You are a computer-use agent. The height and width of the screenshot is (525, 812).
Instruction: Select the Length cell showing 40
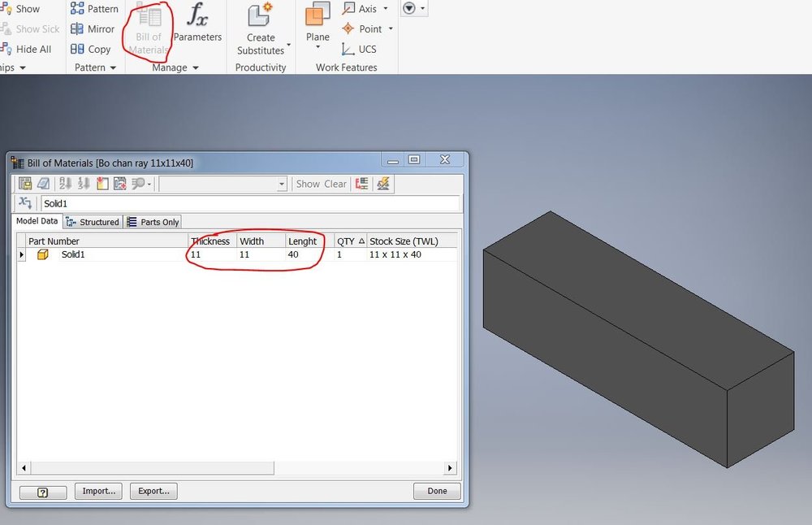pos(309,254)
